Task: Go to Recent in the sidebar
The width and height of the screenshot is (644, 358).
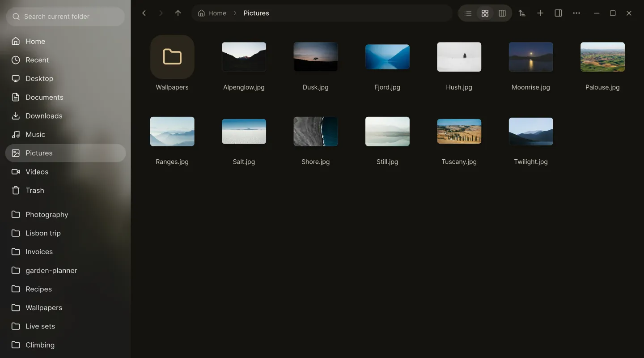Action: (65, 60)
